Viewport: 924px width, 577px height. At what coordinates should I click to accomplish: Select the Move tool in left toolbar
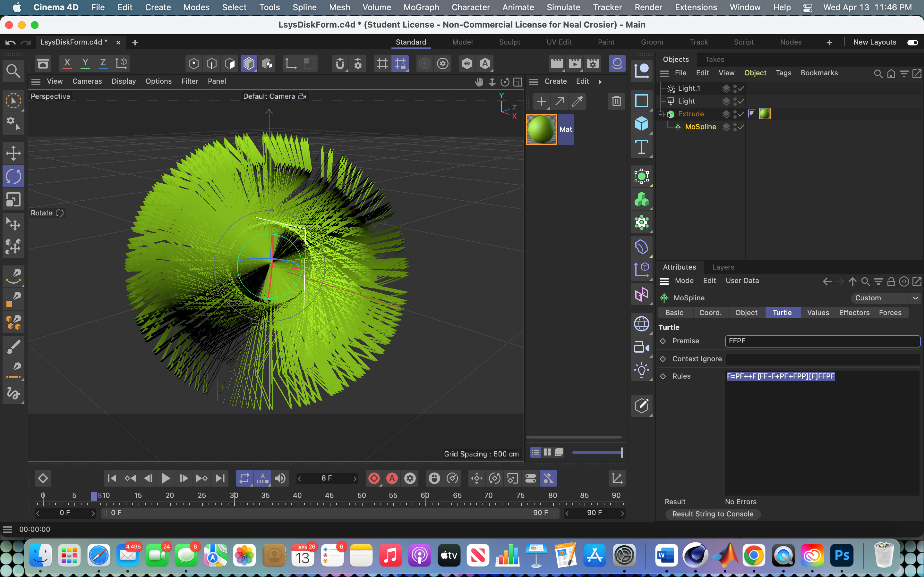pos(13,154)
